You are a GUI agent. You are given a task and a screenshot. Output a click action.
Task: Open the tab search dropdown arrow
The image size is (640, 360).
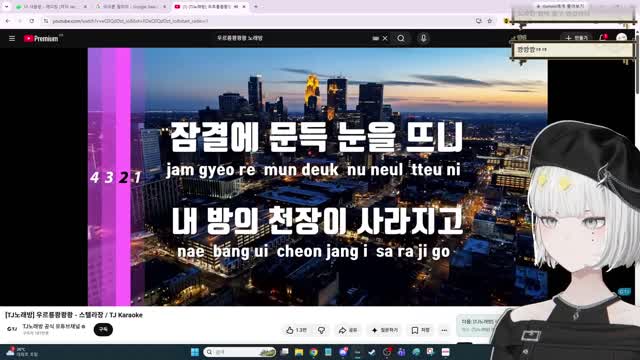(x=6, y=7)
